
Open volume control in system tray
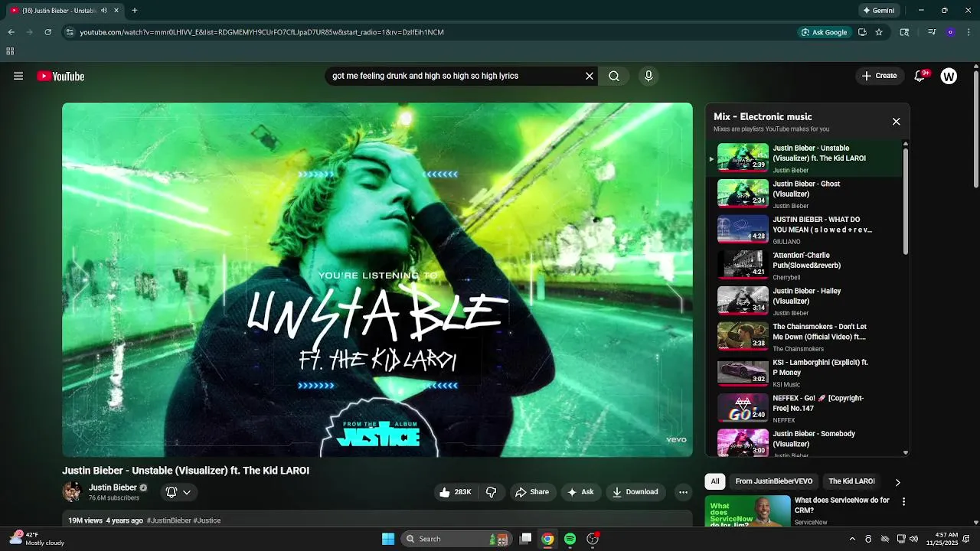pyautogui.click(x=913, y=539)
